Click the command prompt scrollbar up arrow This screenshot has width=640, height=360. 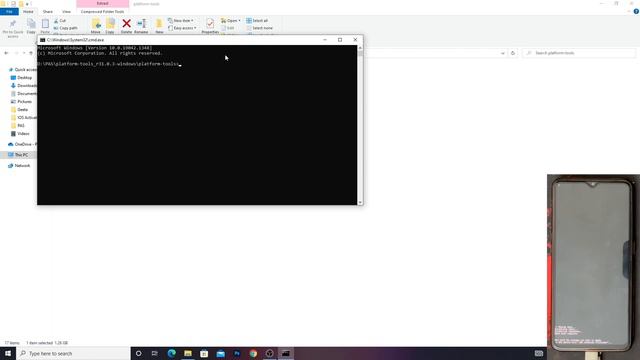coord(360,48)
